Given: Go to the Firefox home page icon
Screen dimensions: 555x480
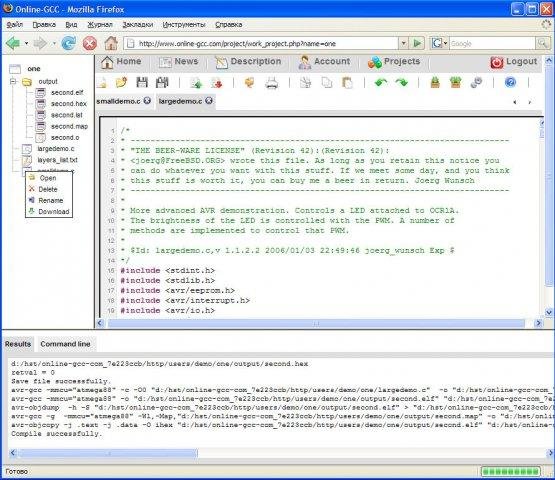Looking at the screenshot, I should tap(111, 43).
